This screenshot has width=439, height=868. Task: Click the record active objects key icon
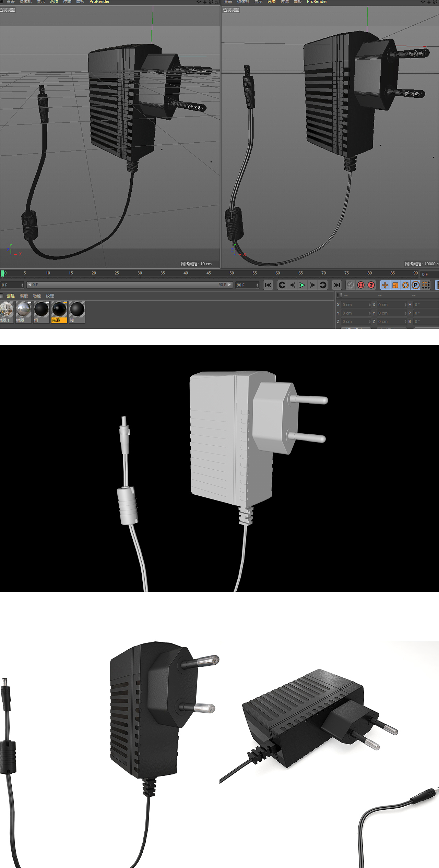[x=351, y=285]
